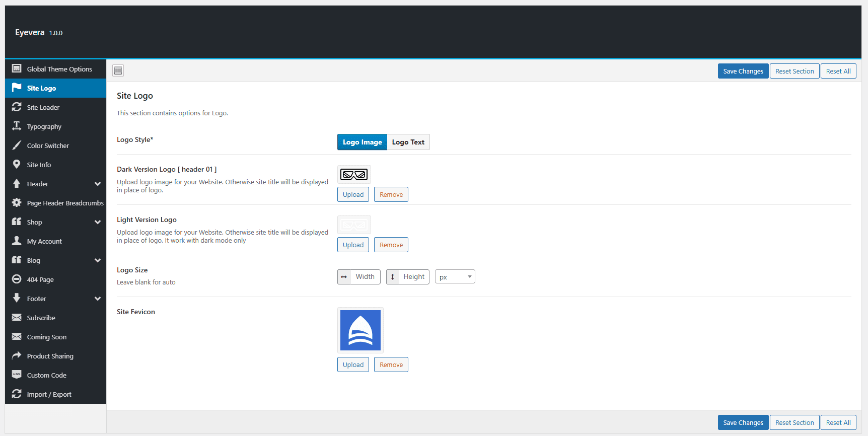The height and width of the screenshot is (436, 868).
Task: Click the vertical height arrow icon
Action: click(x=393, y=277)
